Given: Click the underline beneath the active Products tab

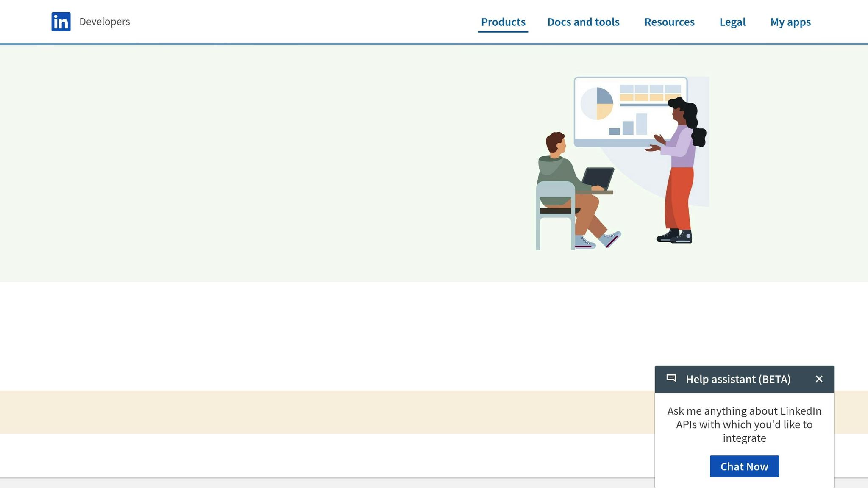Looking at the screenshot, I should [x=503, y=31].
